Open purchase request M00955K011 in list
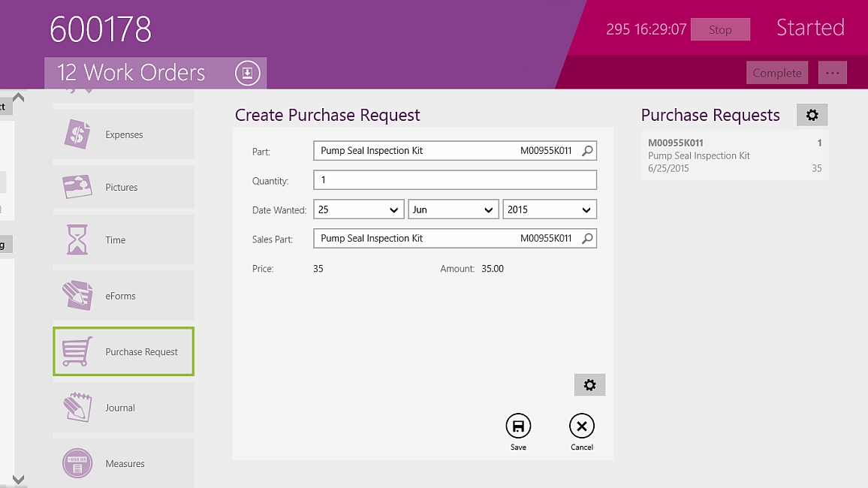This screenshot has width=868, height=488. pyautogui.click(x=734, y=155)
